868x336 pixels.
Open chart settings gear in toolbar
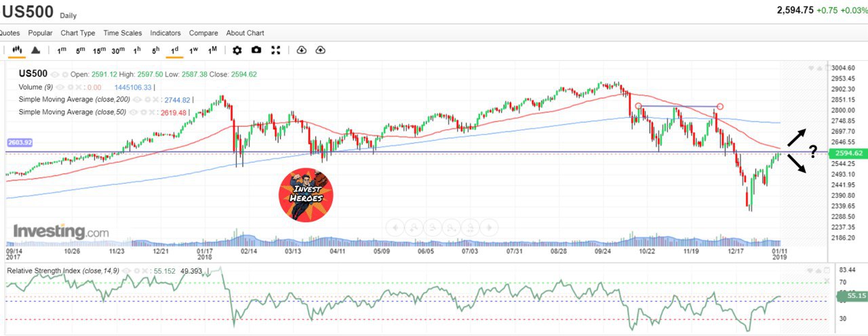point(237,50)
